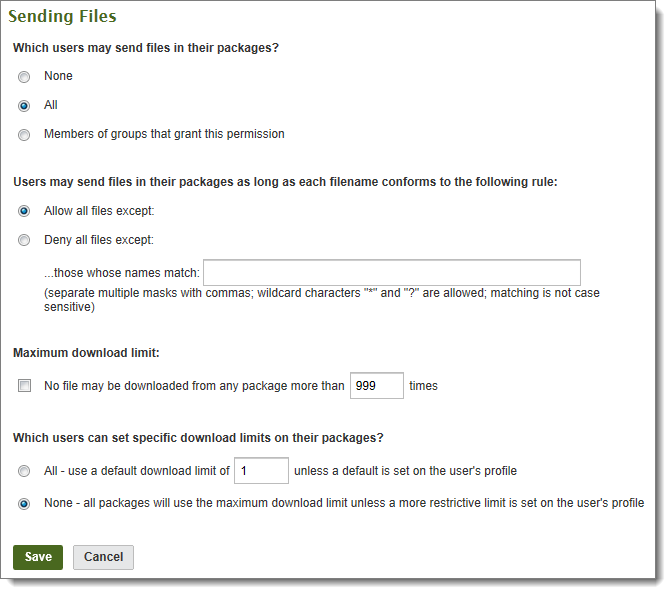Select the 'None' radio for sending files
The height and width of the screenshot is (594, 671).
(x=24, y=77)
